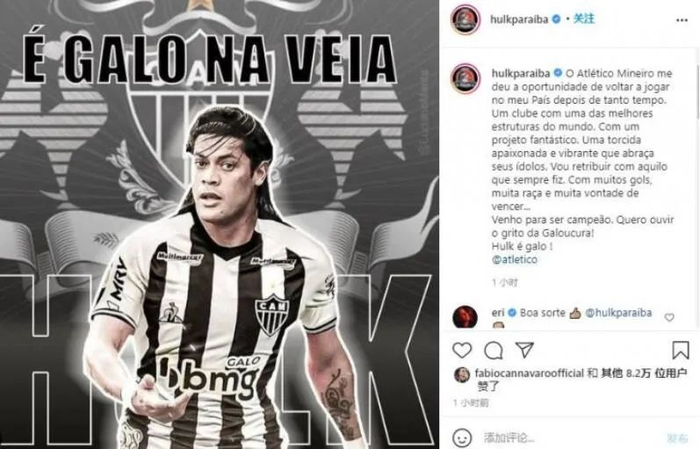This screenshot has height=449, width=700.
Task: Click hulkparaiba username in header
Action: (x=519, y=19)
